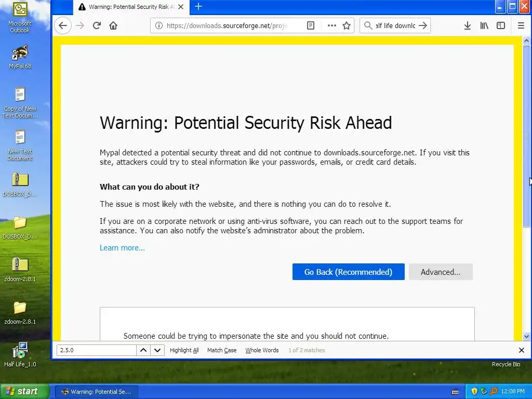Screen dimensions: 532x399
Task: Click the search magnifier tray icon
Action: click(x=494, y=391)
